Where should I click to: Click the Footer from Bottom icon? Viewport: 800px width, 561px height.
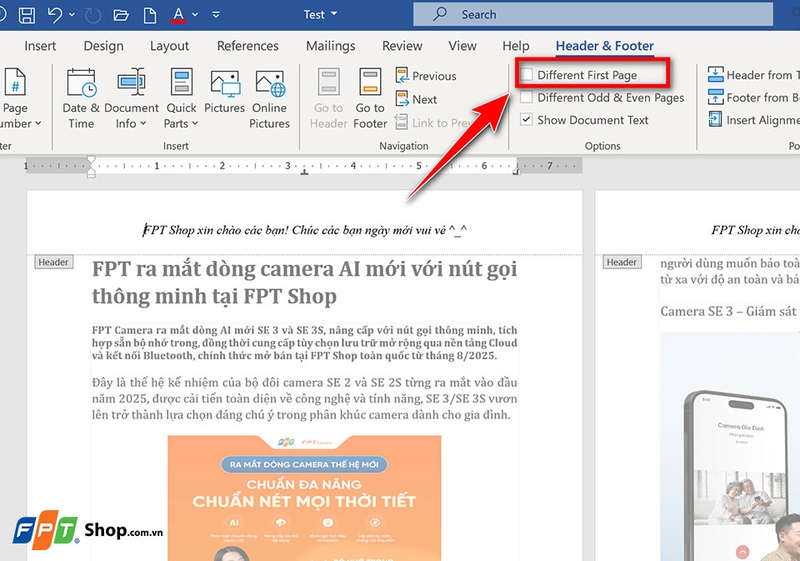point(715,97)
